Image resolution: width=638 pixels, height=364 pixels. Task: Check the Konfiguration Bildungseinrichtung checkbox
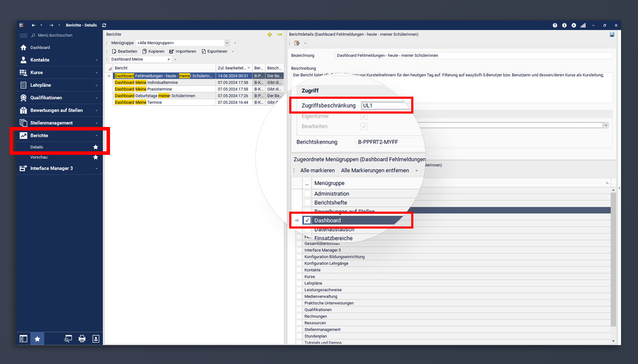(299, 257)
